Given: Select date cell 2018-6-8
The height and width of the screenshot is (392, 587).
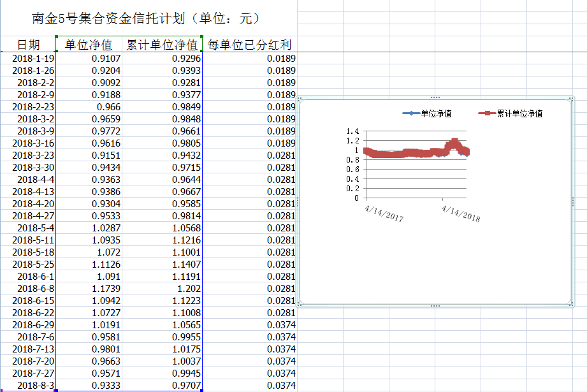Looking at the screenshot, I should [28, 288].
